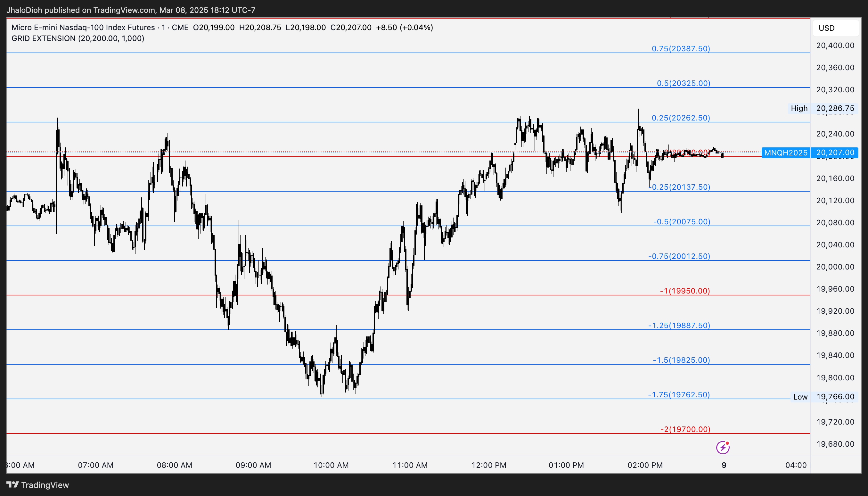Click the 20,160.00 price axis label
The width and height of the screenshot is (868, 496).
click(x=835, y=178)
